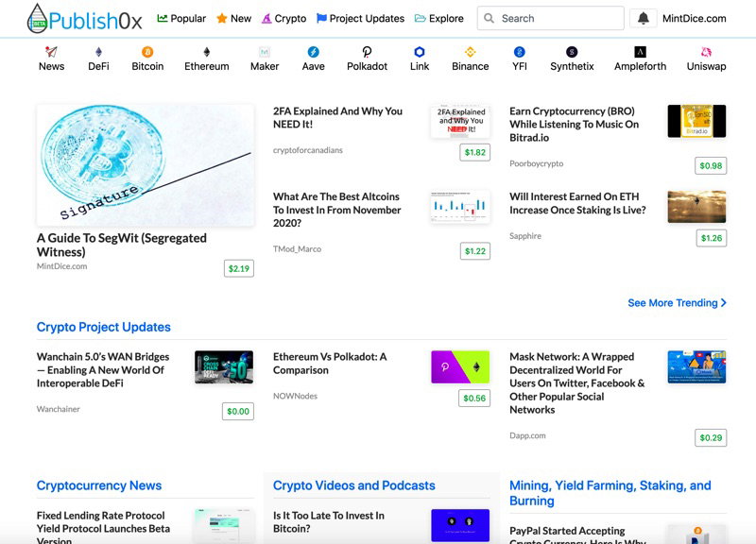
Task: Click the SegWit signature featured image
Action: tap(146, 164)
